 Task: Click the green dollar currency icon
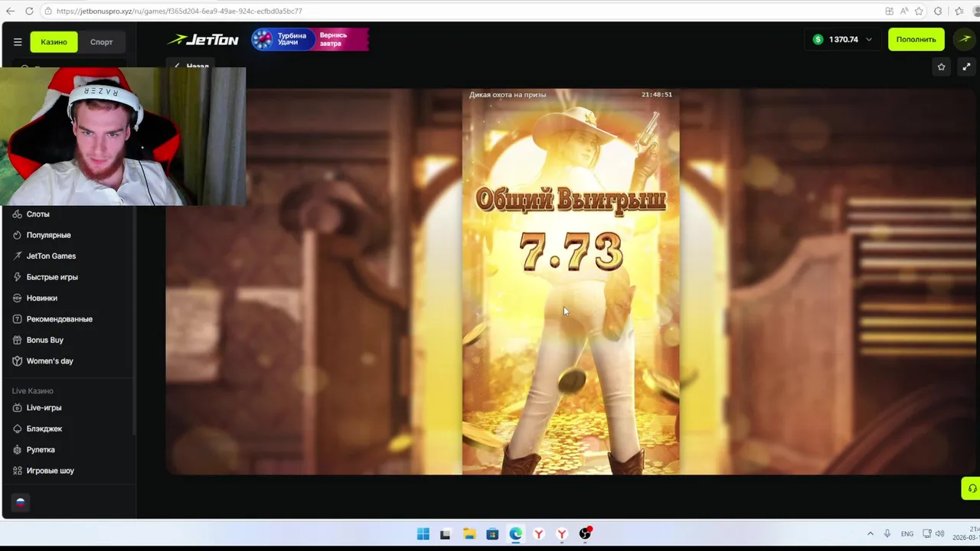pos(818,40)
